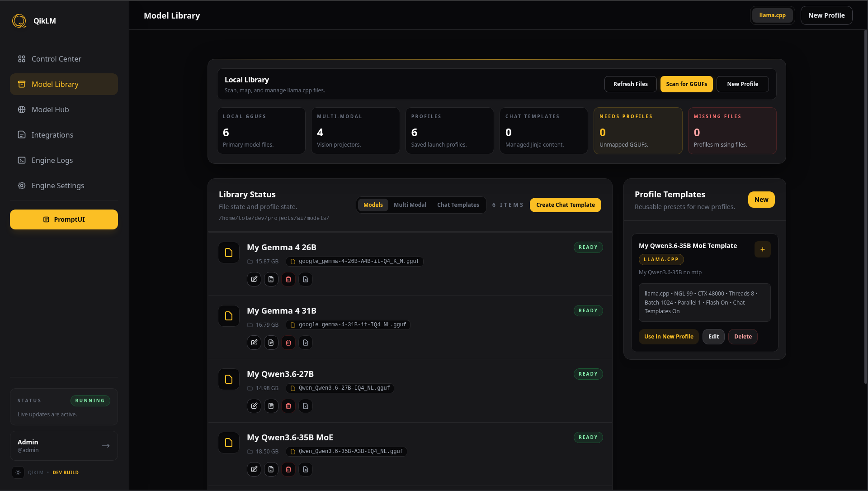This screenshot has height=491, width=868.
Task: Click filename google_gemma-4-26B-A4B-it-Q4_K_M.gguf
Action: pos(355,262)
